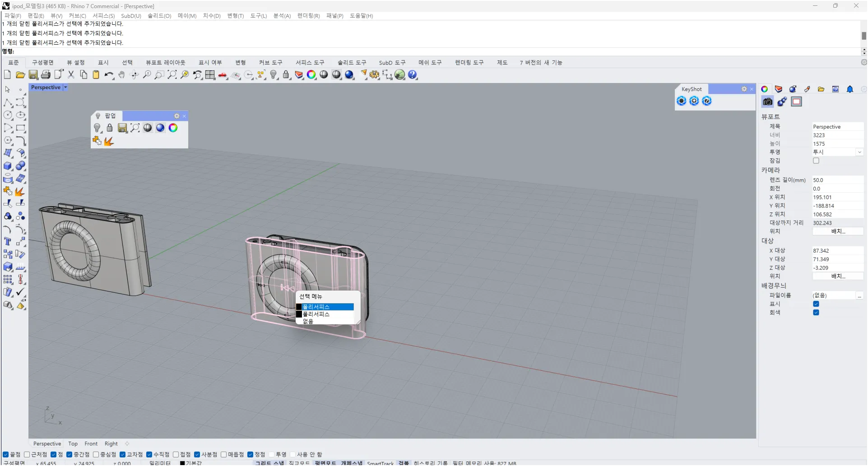This screenshot has height=466, width=868.
Task: Select first 폴리서피스 in selection menu
Action: [x=325, y=307]
